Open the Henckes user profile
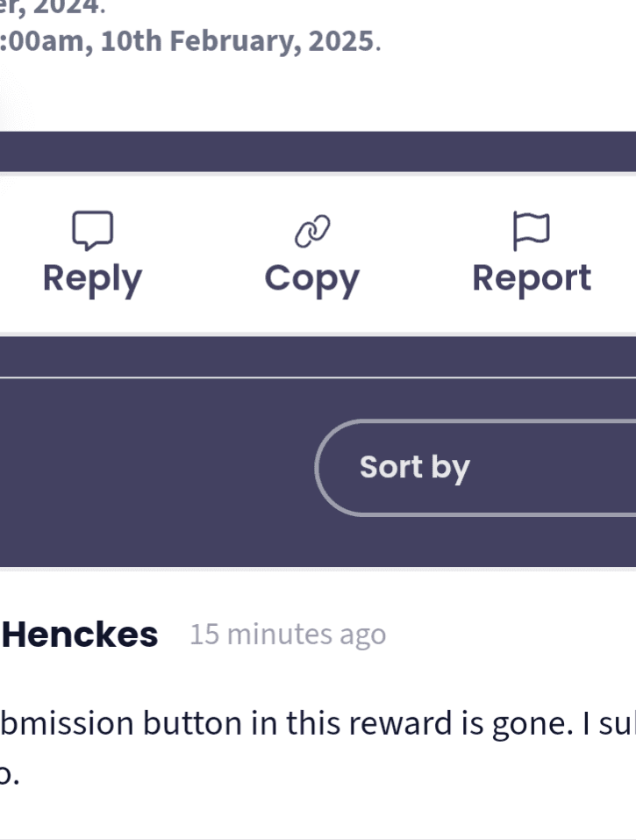Screen dimensions: 636x840 click(81, 635)
